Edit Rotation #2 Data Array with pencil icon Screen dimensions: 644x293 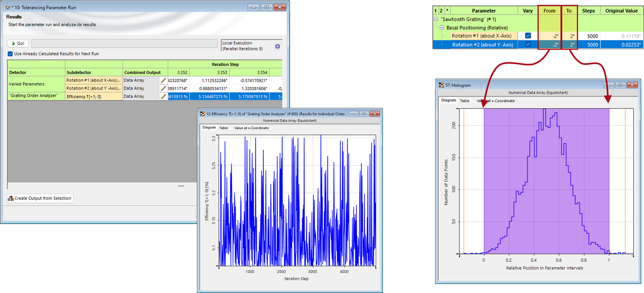coord(163,88)
